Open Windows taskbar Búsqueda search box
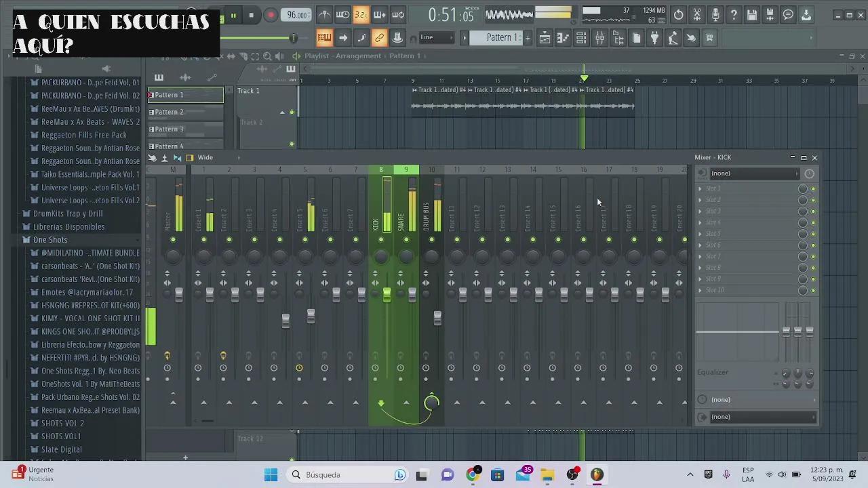The image size is (868, 488). pyautogui.click(x=339, y=474)
